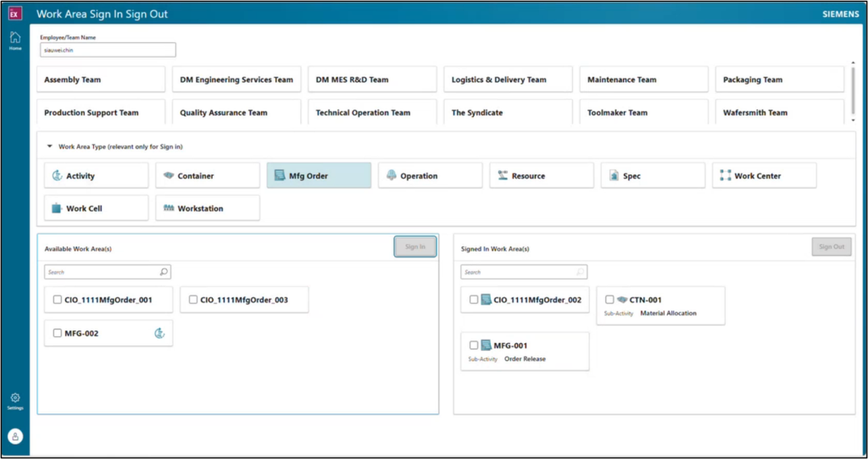Click the Work Cell type icon
This screenshot has width=868, height=459.
point(57,208)
